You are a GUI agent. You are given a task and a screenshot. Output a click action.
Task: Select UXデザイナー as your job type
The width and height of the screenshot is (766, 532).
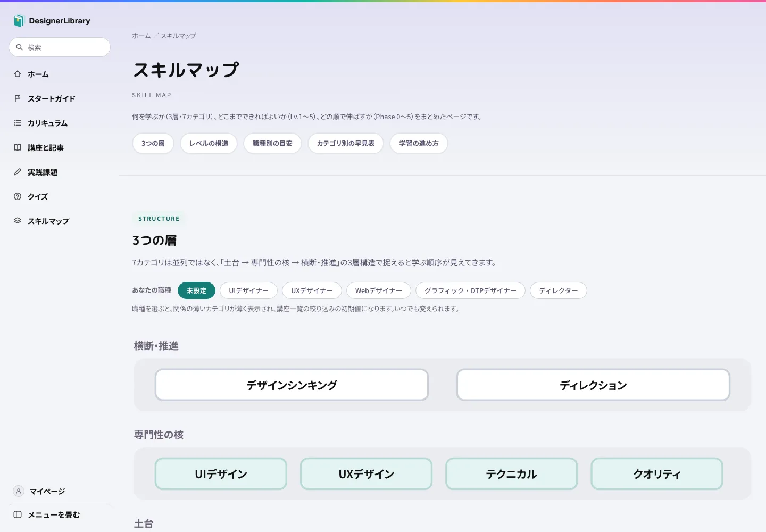click(312, 290)
